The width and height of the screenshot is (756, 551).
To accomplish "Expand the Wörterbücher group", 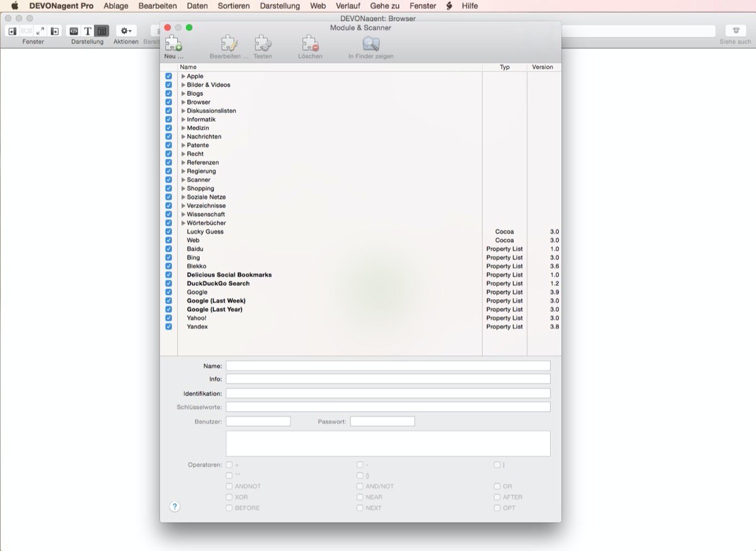I will (x=183, y=223).
